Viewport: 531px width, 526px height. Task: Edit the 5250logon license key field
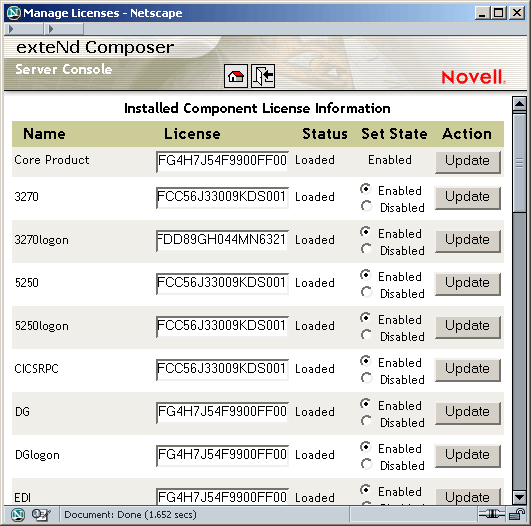tap(222, 327)
